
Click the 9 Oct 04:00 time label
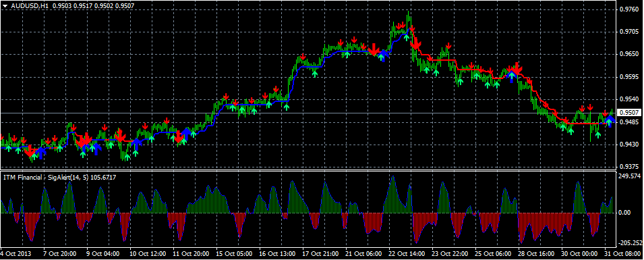point(103,254)
